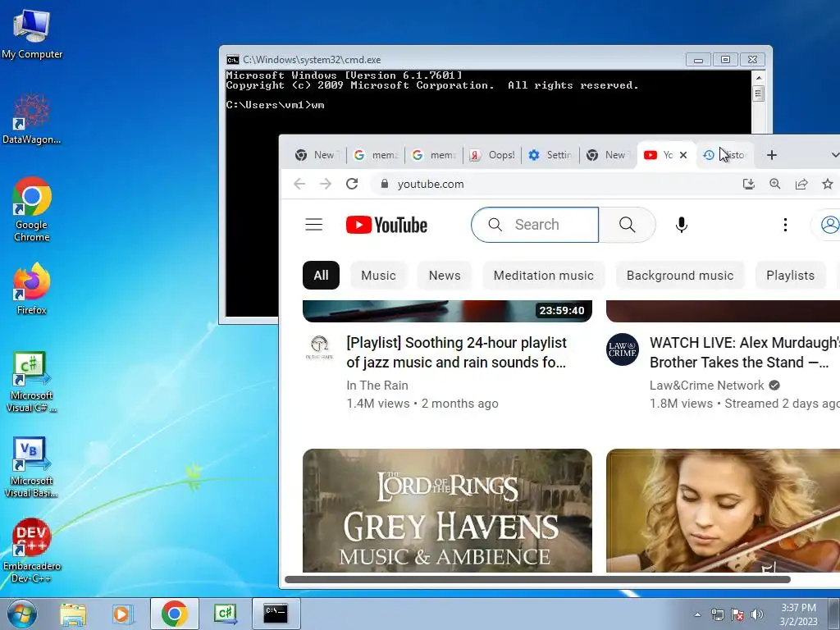
Task: Click the In The Rain channel avatar
Action: coord(319,349)
